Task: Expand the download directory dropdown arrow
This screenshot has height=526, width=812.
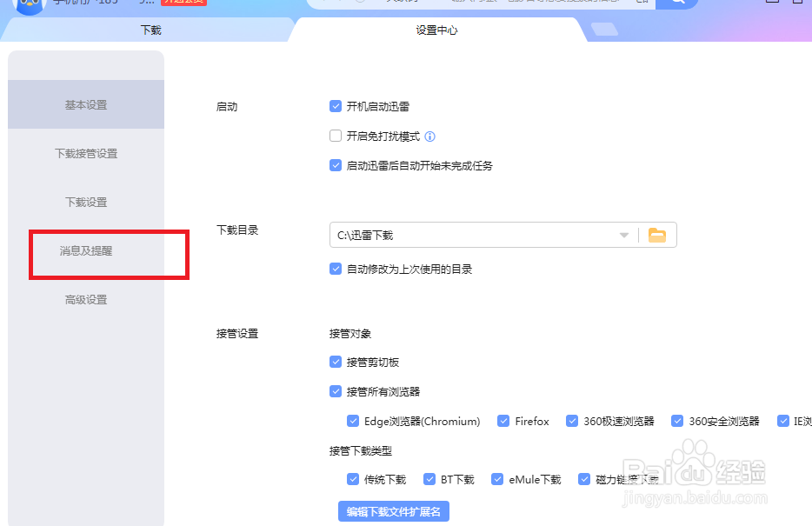Action: [624, 235]
